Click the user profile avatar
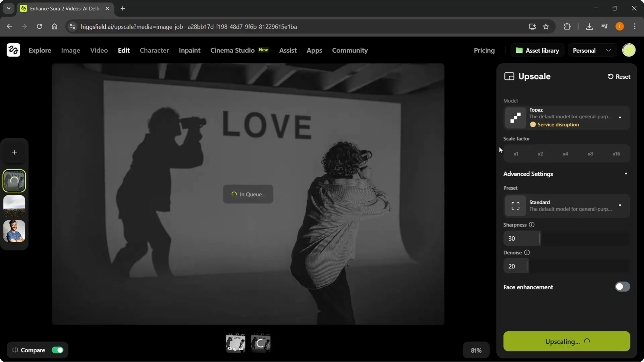Image resolution: width=644 pixels, height=362 pixels. coord(629,50)
